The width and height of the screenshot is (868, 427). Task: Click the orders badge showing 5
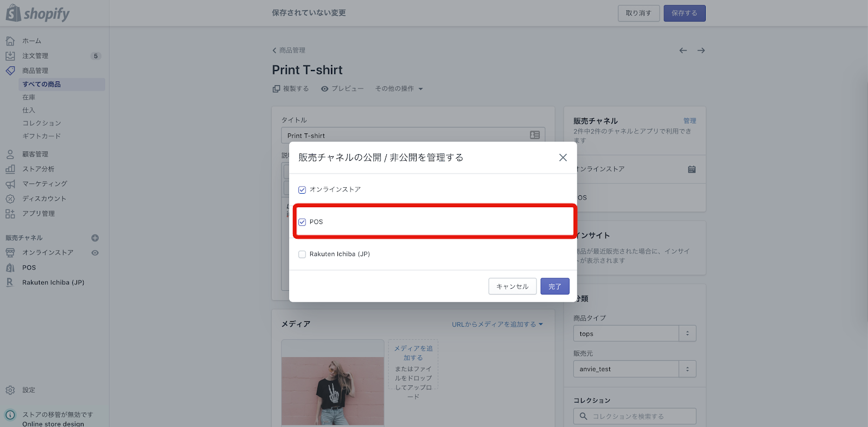point(95,56)
